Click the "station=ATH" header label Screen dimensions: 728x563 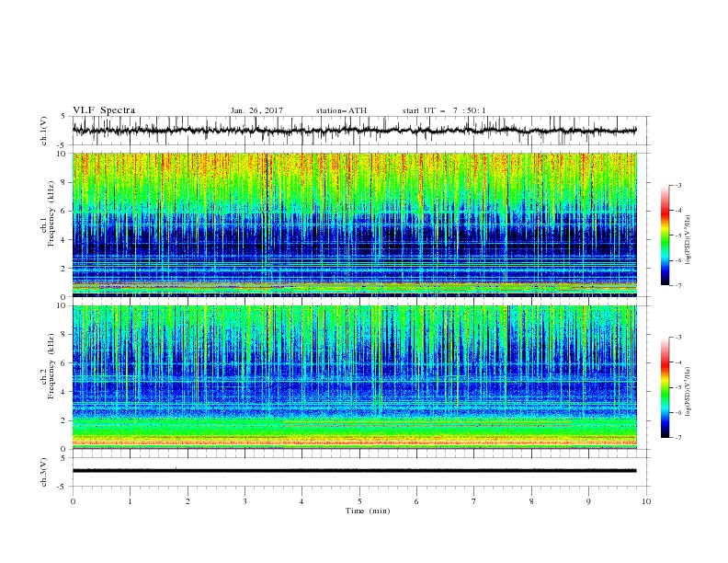(x=341, y=110)
